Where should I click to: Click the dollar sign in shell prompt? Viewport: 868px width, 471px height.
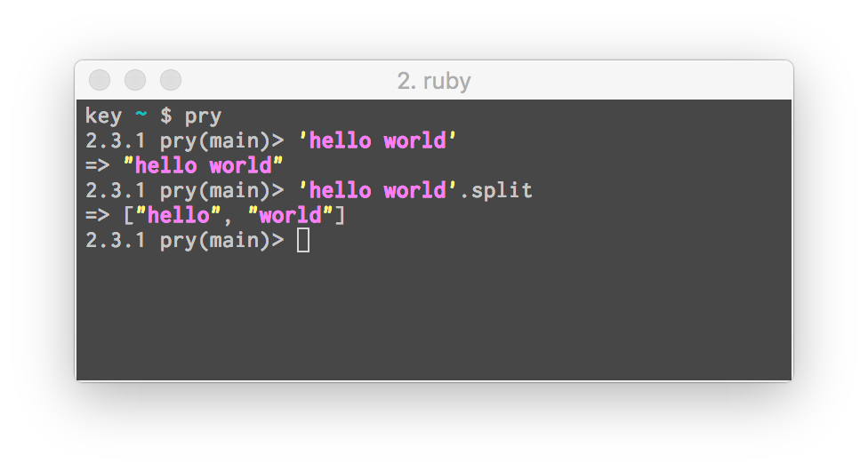point(166,116)
